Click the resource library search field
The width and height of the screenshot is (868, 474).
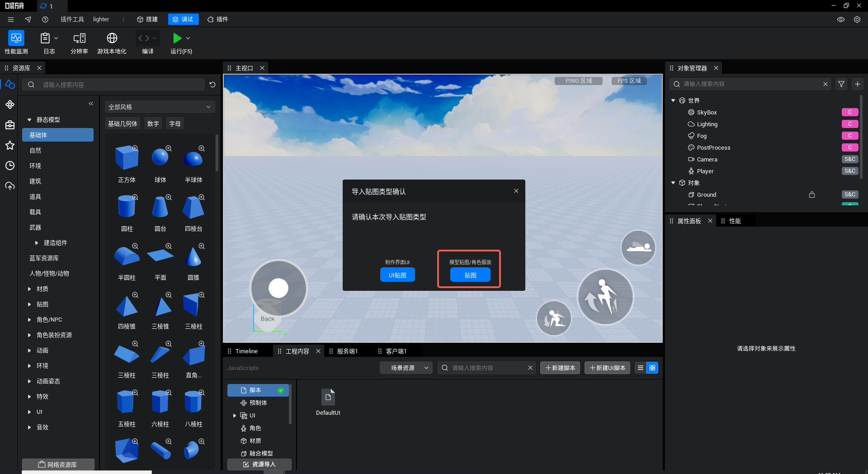coord(113,85)
